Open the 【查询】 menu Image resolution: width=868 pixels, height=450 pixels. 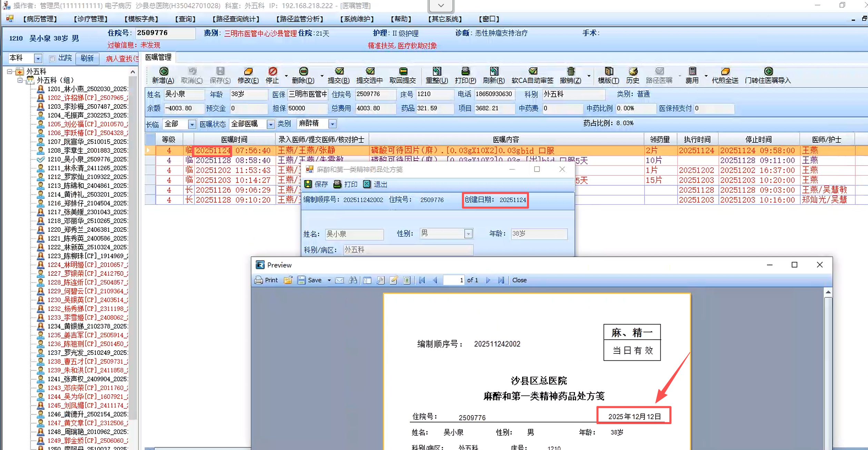tap(185, 19)
